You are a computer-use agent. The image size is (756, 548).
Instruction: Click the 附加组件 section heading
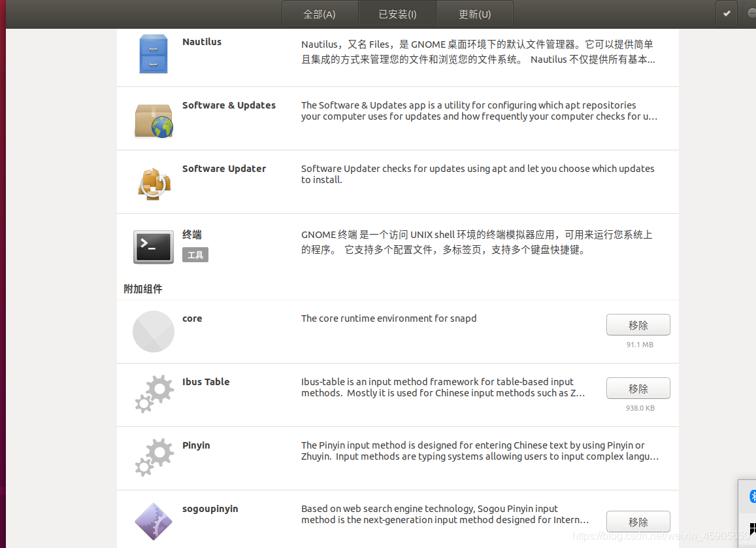(x=143, y=289)
